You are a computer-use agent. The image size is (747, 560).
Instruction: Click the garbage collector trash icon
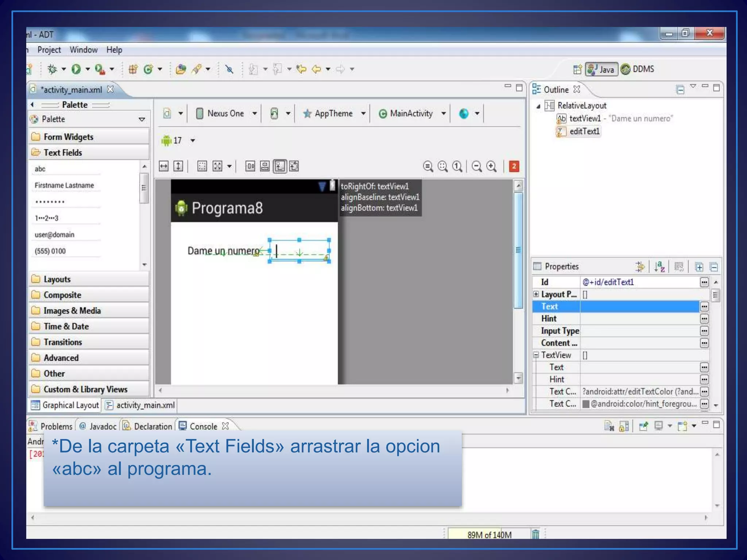pos(535,534)
